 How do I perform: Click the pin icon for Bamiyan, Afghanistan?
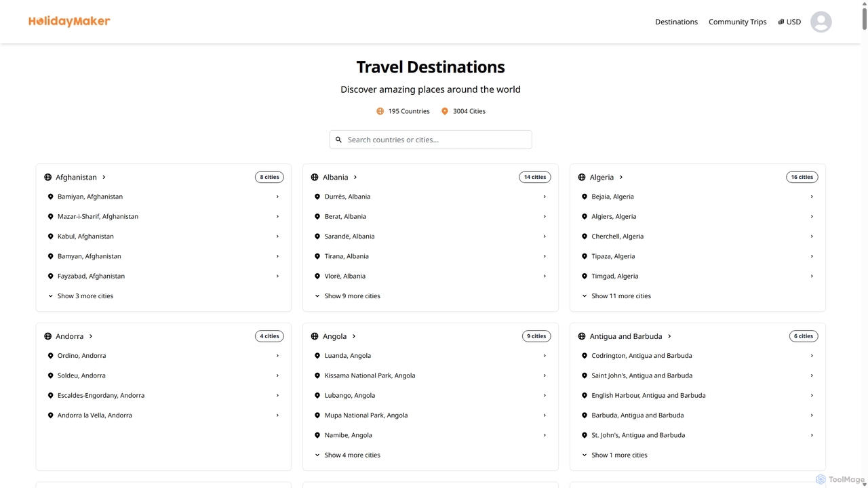click(x=50, y=197)
